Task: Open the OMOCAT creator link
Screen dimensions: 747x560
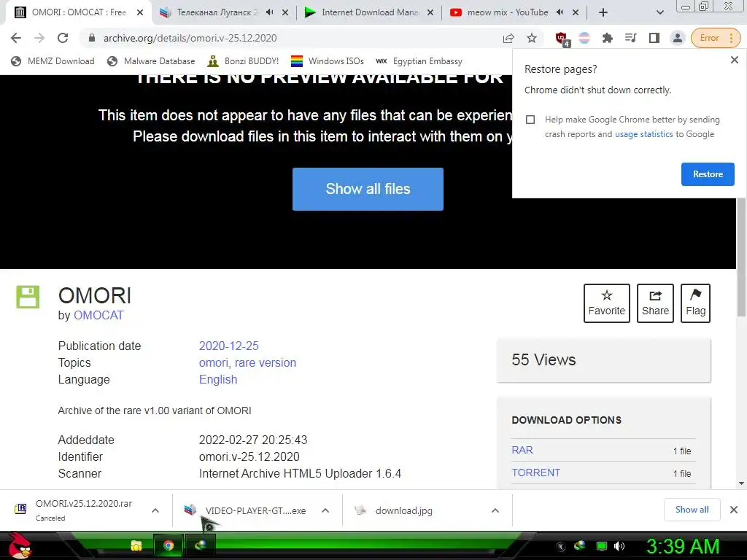Action: tap(98, 315)
